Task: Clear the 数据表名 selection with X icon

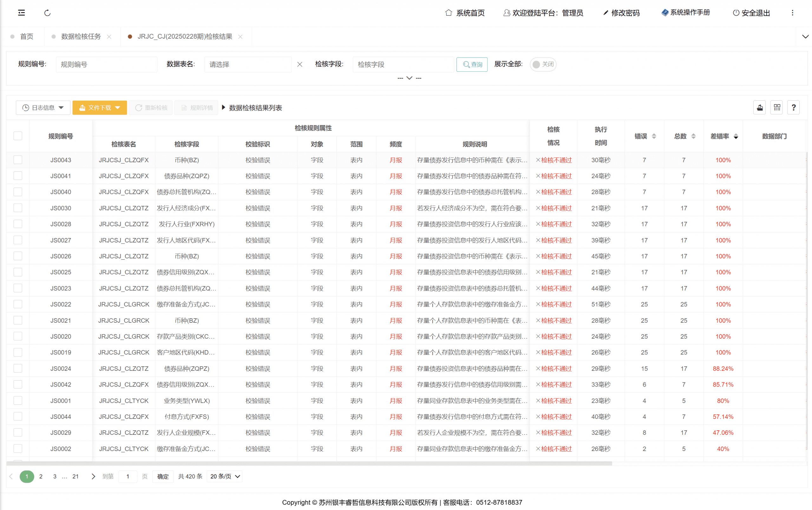Action: pos(300,64)
